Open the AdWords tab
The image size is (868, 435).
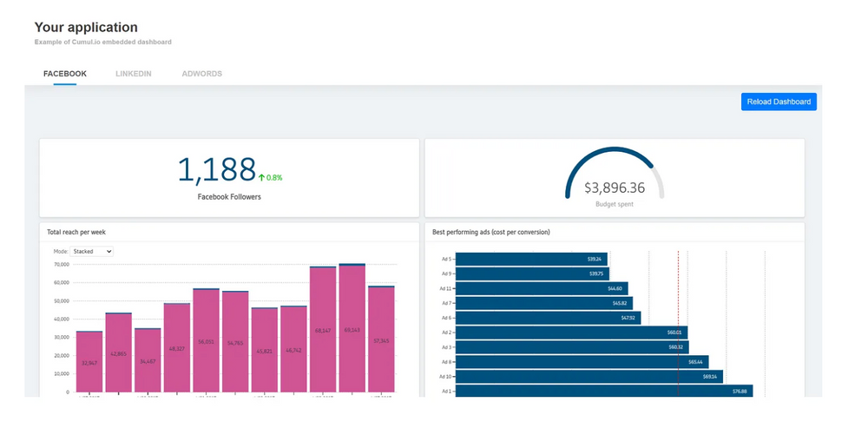click(201, 74)
